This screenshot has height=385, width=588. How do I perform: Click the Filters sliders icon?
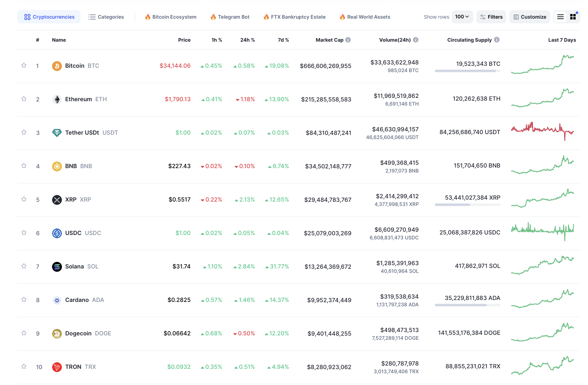483,17
